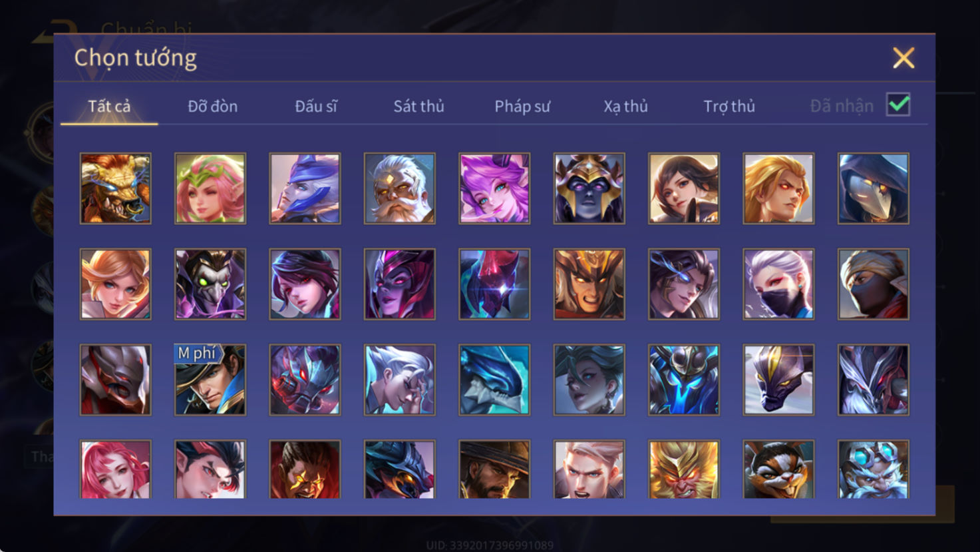Show the 'Pháp sư' heroes tab

pos(522,106)
